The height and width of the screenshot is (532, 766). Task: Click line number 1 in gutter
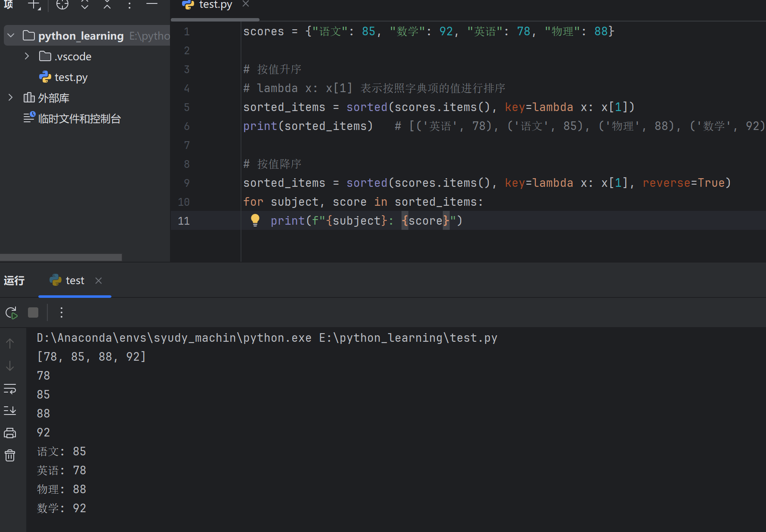pyautogui.click(x=187, y=31)
